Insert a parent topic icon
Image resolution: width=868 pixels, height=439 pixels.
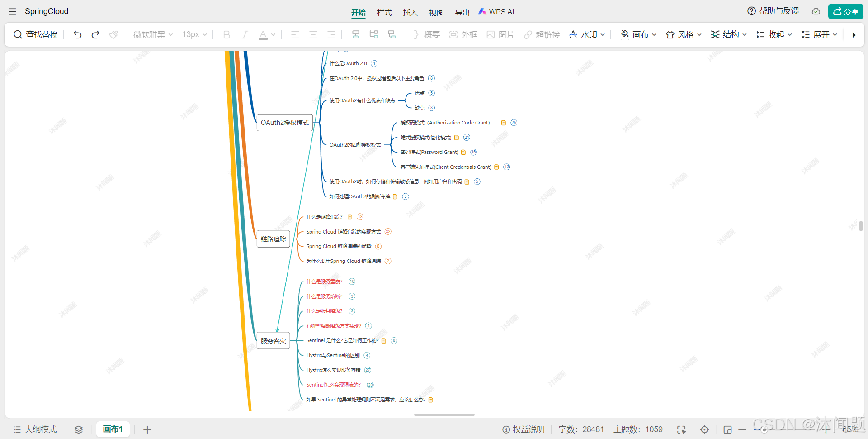pyautogui.click(x=392, y=35)
